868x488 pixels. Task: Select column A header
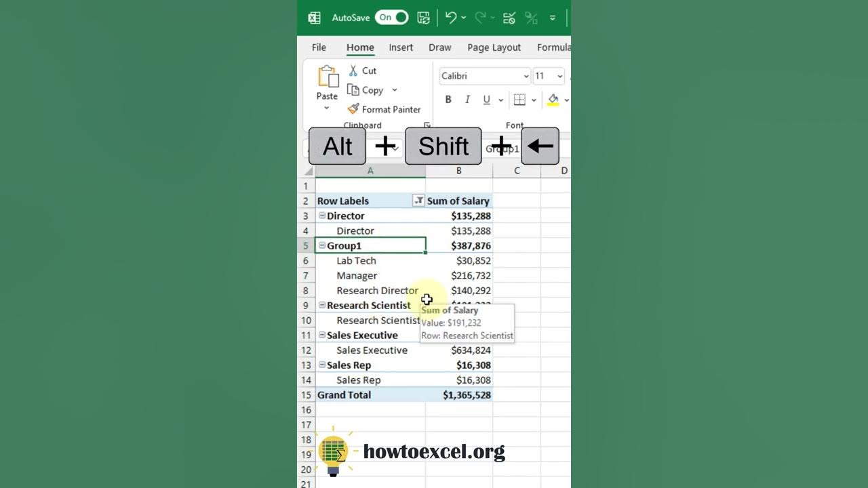point(370,171)
